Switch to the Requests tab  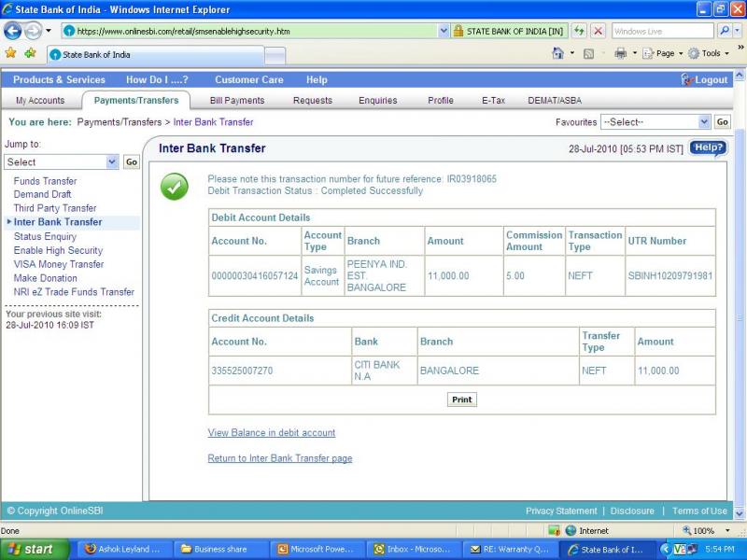313,101
